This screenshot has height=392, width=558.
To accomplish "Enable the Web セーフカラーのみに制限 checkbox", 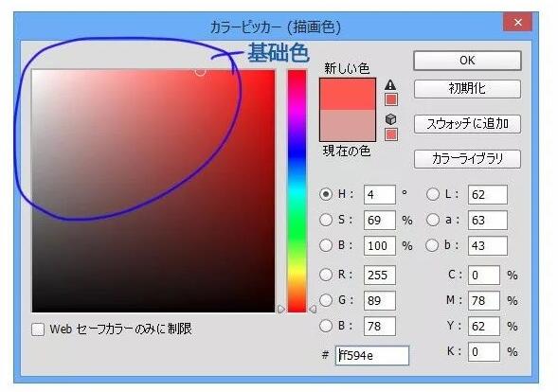I will pyautogui.click(x=38, y=330).
